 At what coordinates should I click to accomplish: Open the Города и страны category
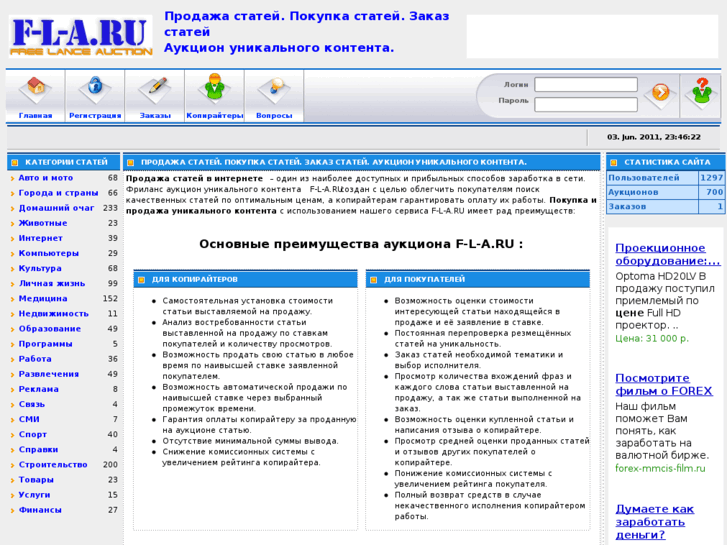58,193
